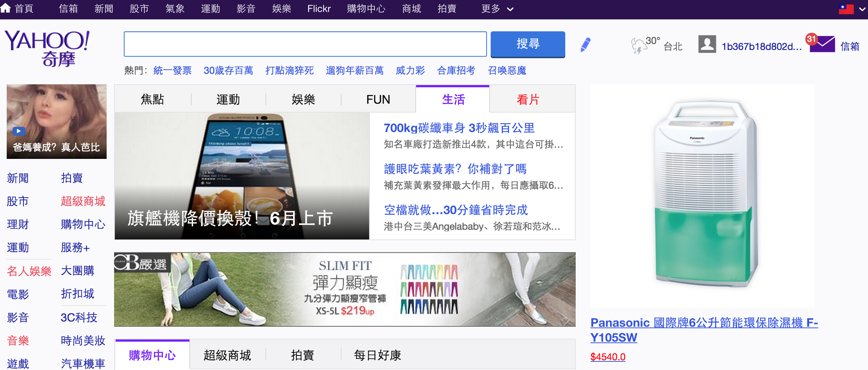Switch to the FUN news tab
This screenshot has height=370, width=868.
click(378, 99)
